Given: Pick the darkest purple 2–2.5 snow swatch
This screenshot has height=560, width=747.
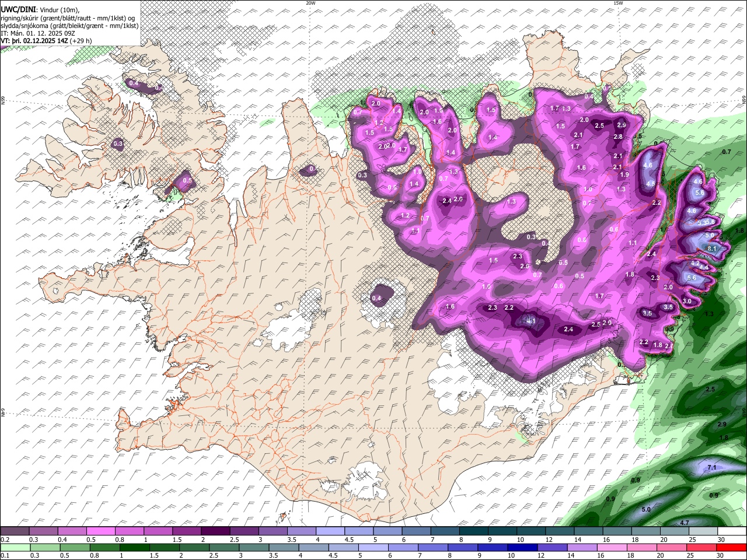Looking at the screenshot, I should click(x=215, y=531).
